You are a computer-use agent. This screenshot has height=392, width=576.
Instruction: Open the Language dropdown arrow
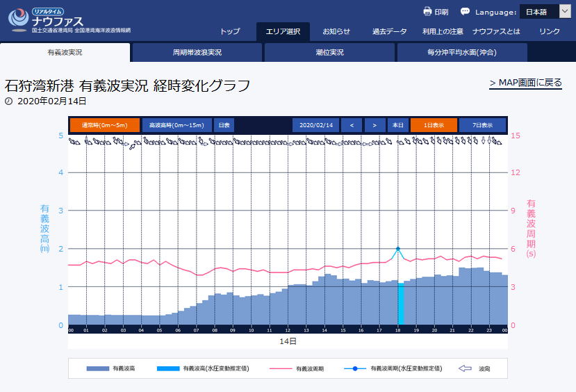[x=564, y=12]
